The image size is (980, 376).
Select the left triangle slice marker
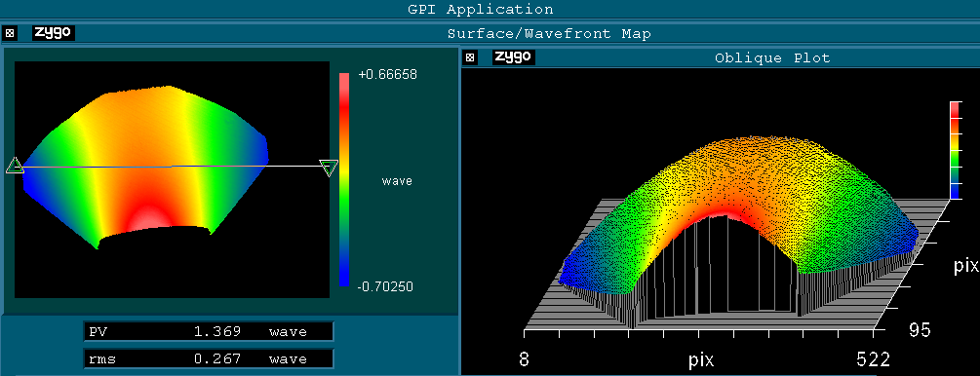coord(15,166)
